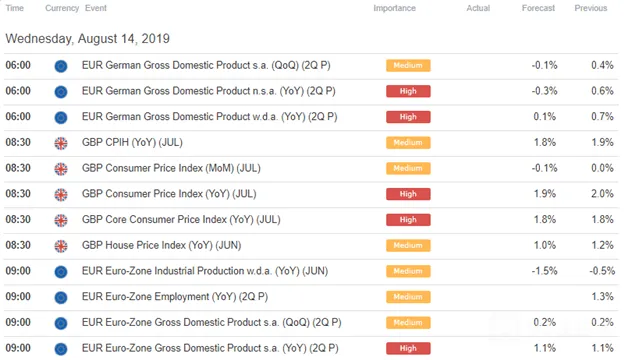The height and width of the screenshot is (360, 624).
Task: Open EUR Euro-Zone Employment (YoY) event
Action: [175, 297]
